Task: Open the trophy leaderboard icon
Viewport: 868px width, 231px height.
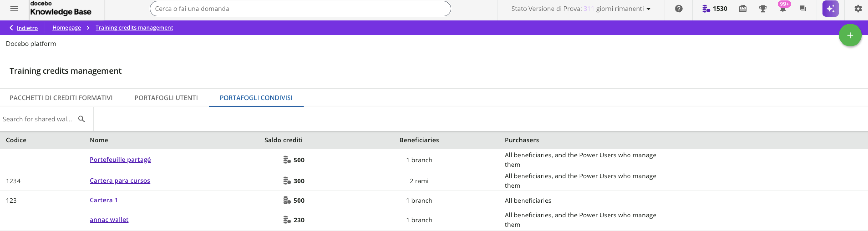Action: [x=763, y=9]
